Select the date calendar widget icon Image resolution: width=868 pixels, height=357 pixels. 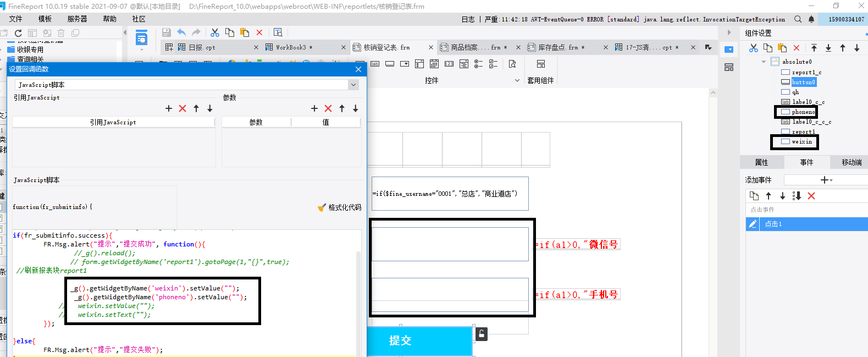pos(434,64)
